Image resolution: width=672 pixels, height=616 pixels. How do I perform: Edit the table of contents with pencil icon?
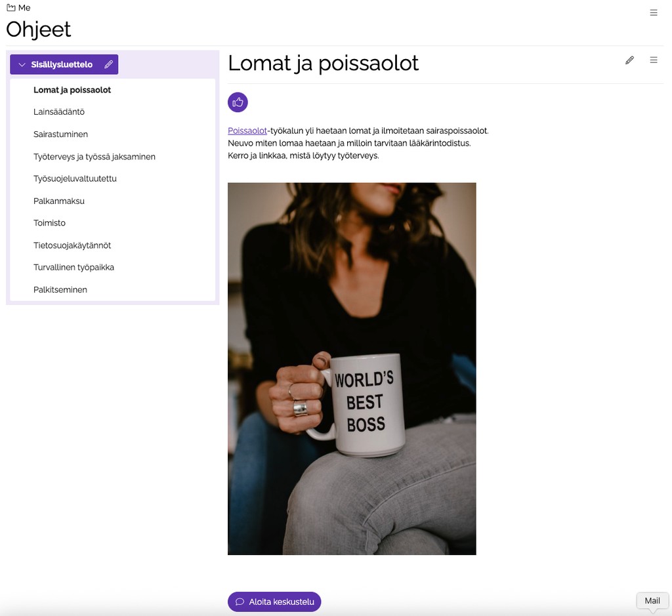tap(108, 64)
